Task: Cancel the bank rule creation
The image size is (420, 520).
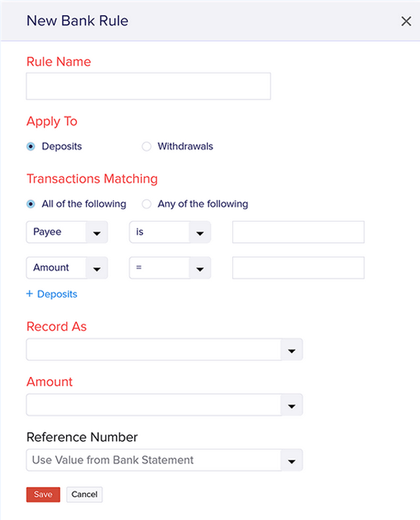Action: tap(84, 494)
